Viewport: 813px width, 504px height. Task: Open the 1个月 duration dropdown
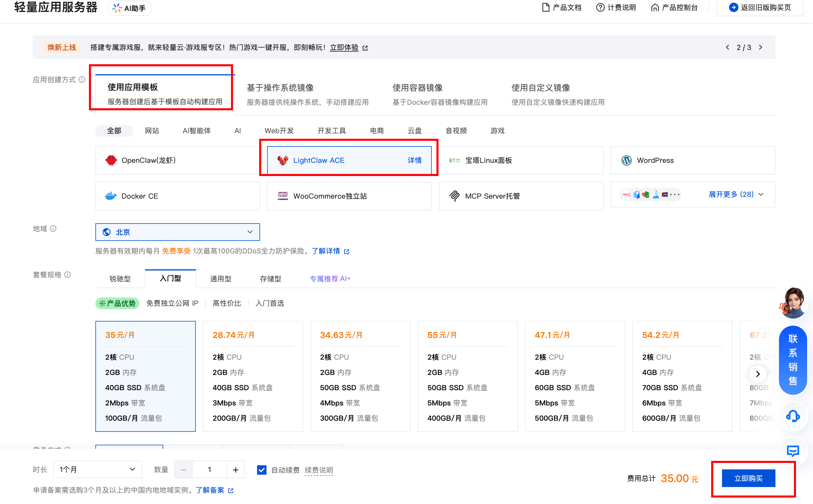click(97, 469)
